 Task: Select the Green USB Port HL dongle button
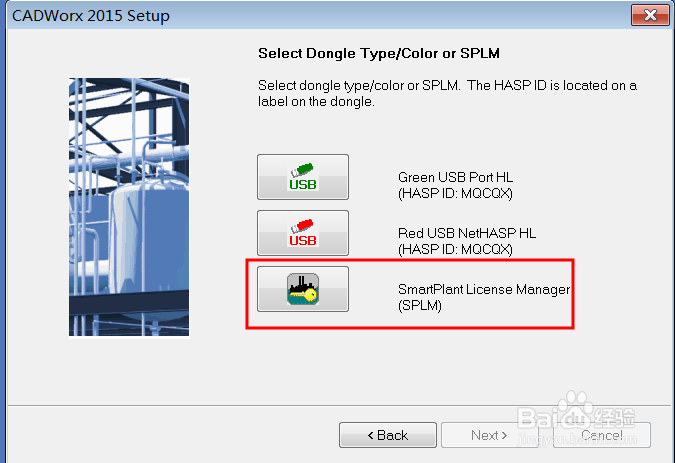(x=303, y=177)
